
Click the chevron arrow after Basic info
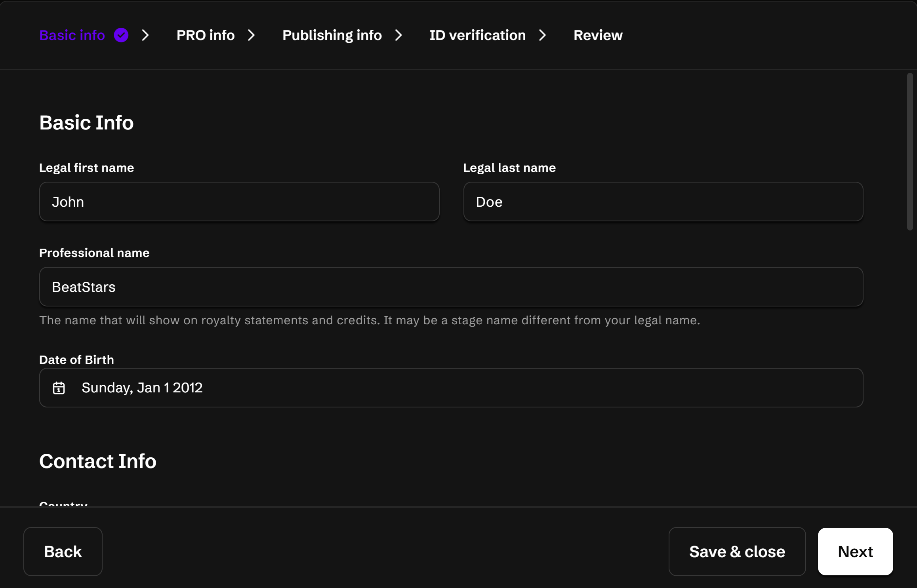click(145, 35)
